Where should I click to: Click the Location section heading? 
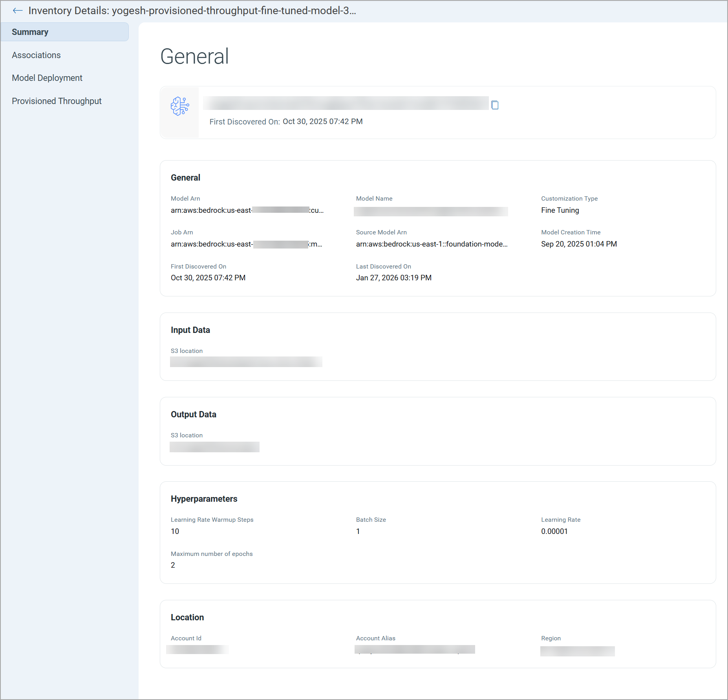point(187,617)
